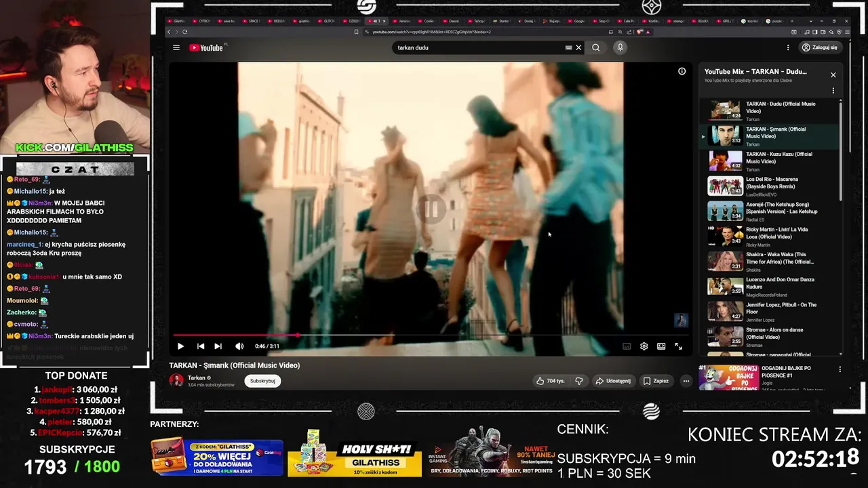
Task: Start voice search with microphone icon
Action: coord(620,47)
